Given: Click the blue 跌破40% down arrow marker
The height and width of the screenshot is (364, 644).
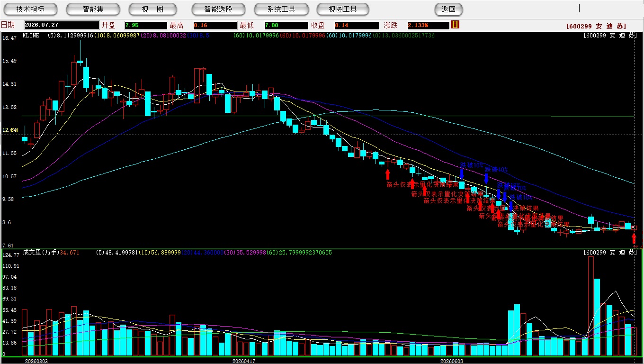Looking at the screenshot, I should click(486, 178).
